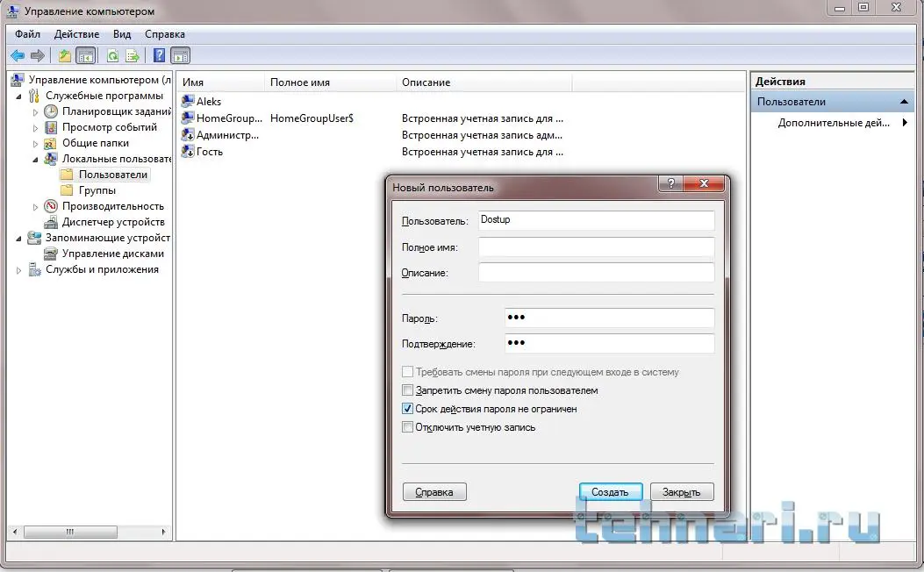Click the tree pane scroll left arrow
Viewport: 924px width, 572px height.
(x=15, y=532)
